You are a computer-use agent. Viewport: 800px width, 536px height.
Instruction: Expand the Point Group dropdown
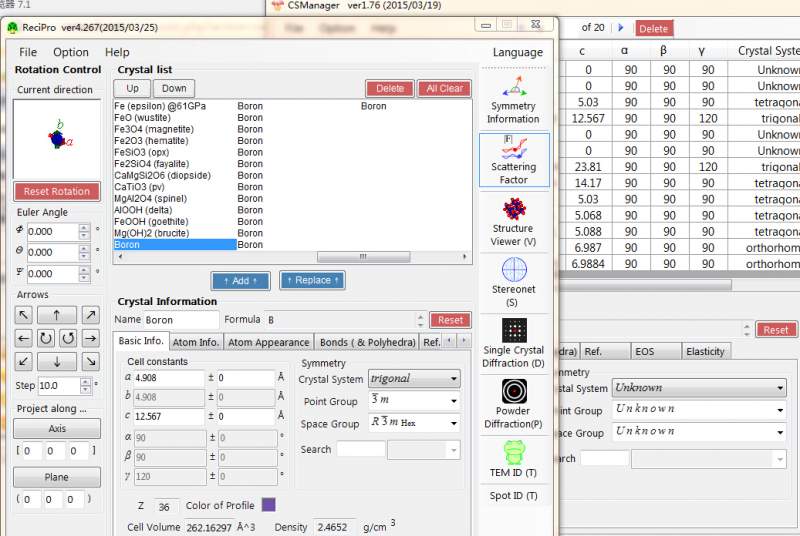tap(454, 401)
